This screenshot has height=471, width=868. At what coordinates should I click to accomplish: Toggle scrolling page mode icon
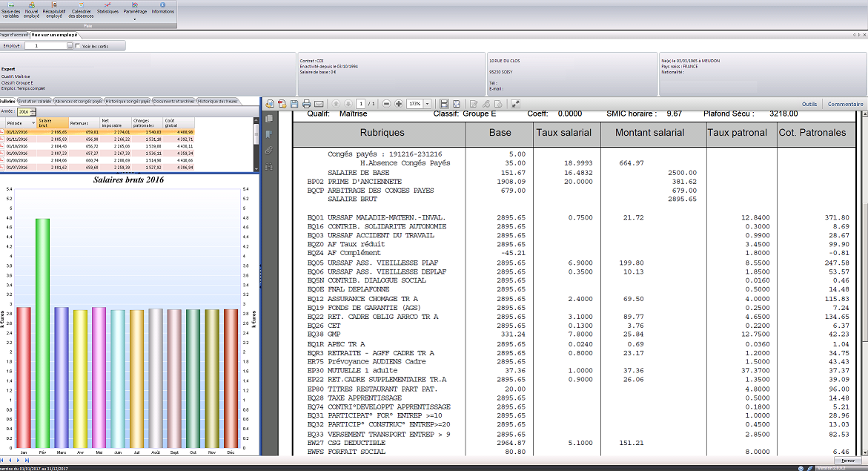pyautogui.click(x=444, y=104)
